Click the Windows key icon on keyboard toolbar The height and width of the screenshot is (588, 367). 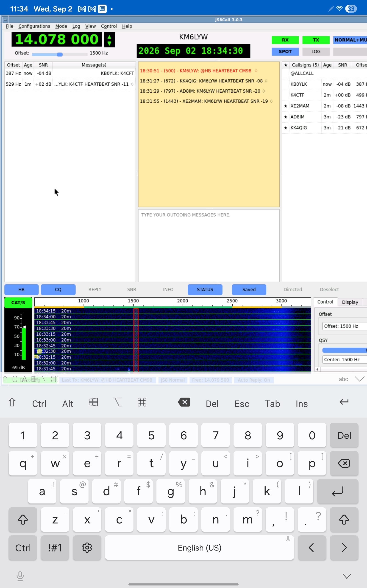point(93,402)
